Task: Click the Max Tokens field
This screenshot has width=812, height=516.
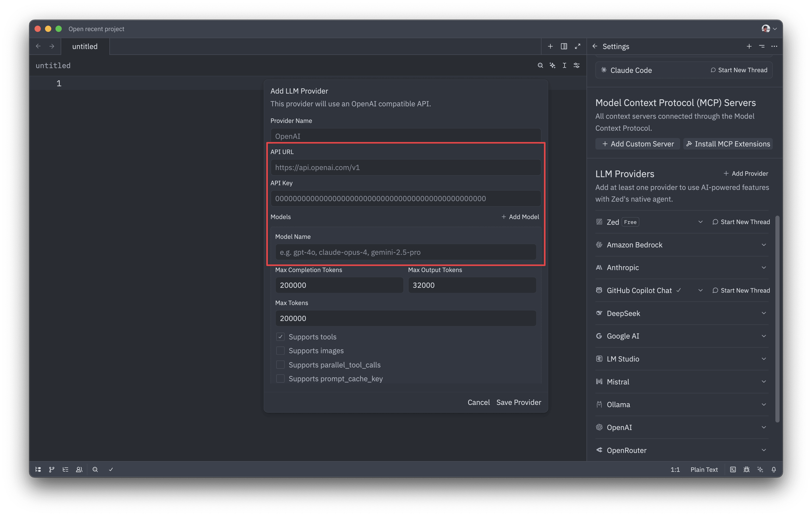Action: [406, 318]
